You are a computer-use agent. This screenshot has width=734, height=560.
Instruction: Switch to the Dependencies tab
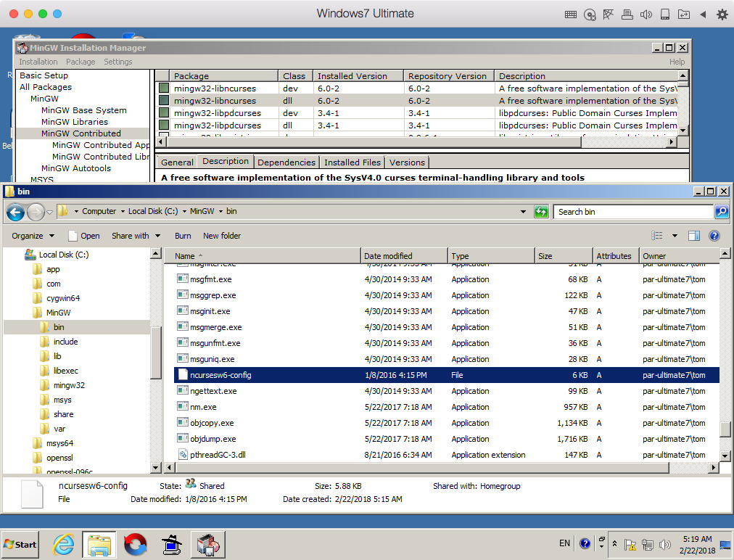tap(286, 162)
